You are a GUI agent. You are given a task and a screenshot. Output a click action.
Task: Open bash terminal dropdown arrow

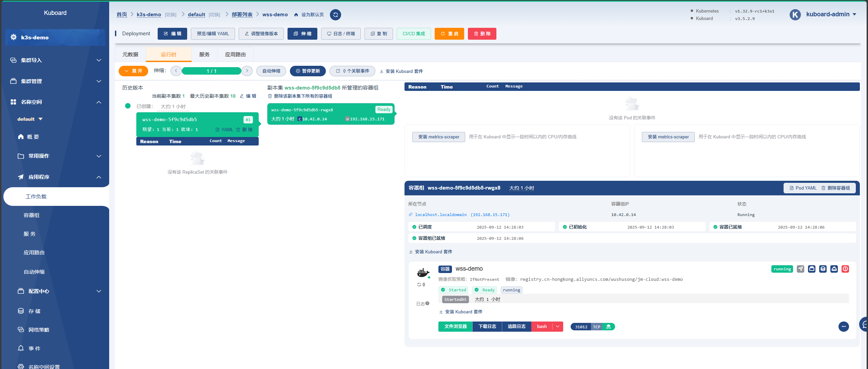(x=557, y=327)
